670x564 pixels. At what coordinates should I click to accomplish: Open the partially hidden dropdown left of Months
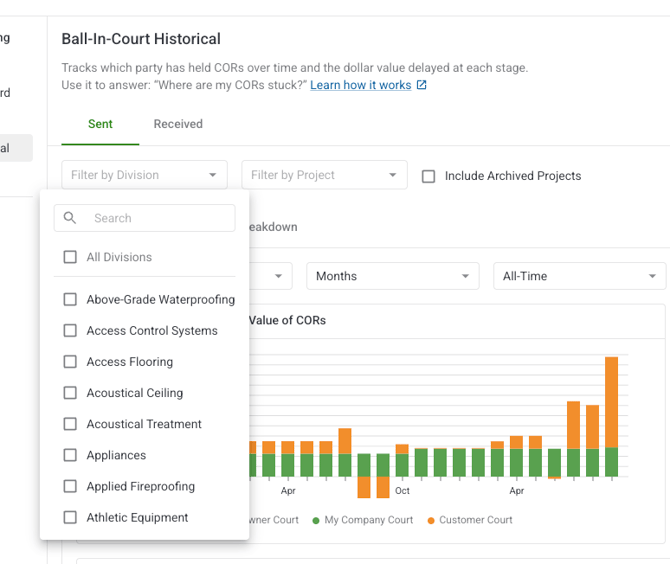(x=271, y=276)
